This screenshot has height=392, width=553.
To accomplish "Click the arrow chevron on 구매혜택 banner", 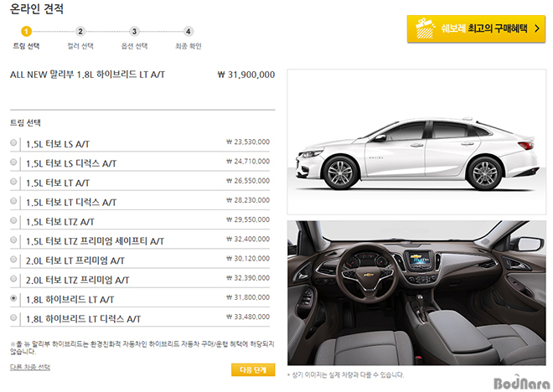I will 537,28.
